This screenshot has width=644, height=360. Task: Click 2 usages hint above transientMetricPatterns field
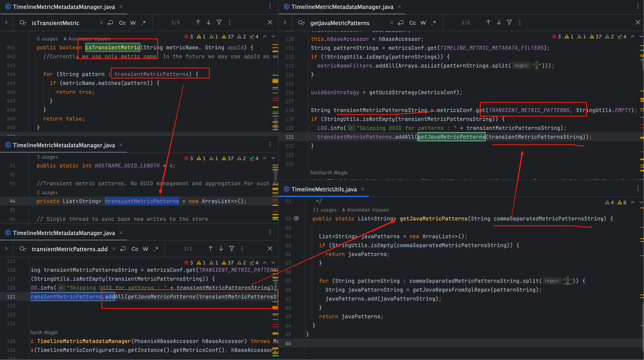coord(47,192)
